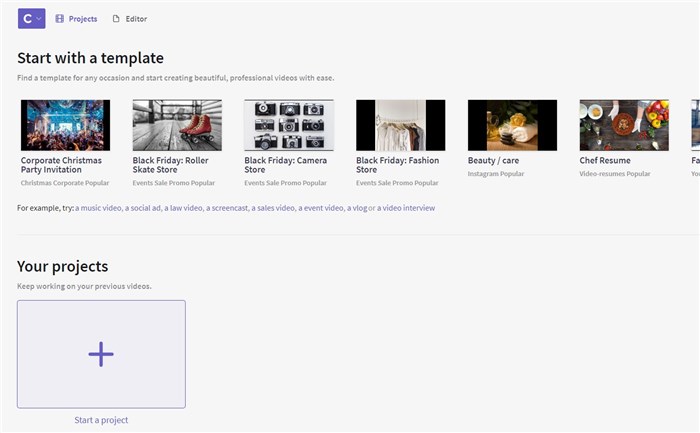
Task: Try the 'a video interview' link
Action: pos(406,208)
